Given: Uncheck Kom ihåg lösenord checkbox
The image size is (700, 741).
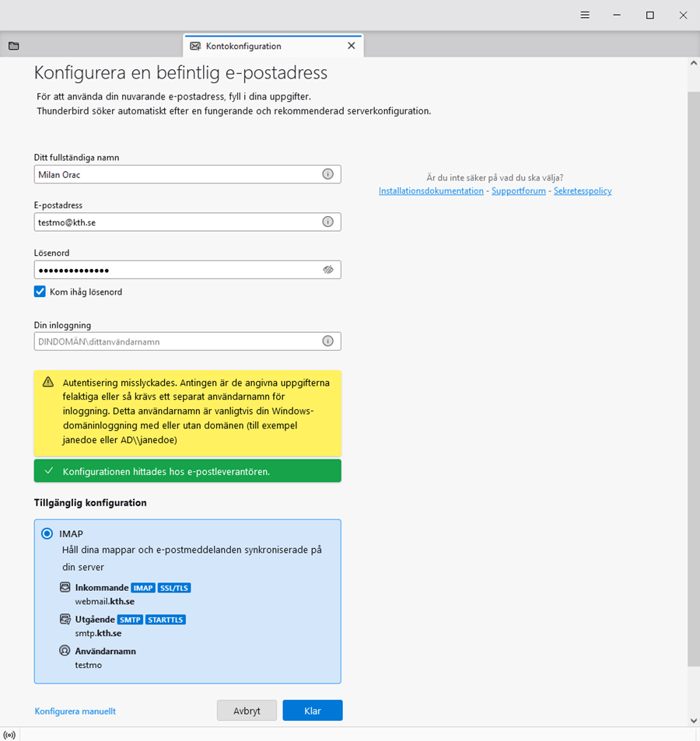Looking at the screenshot, I should (40, 292).
